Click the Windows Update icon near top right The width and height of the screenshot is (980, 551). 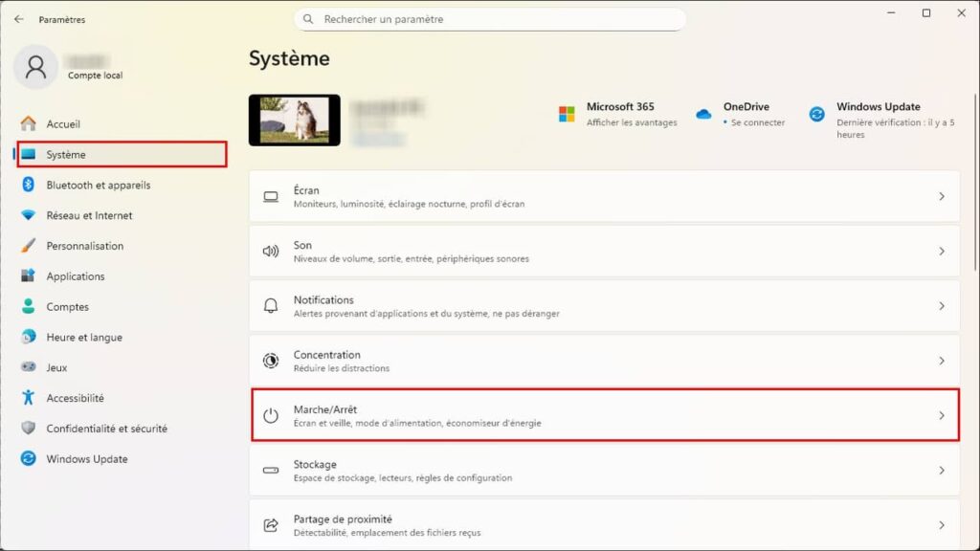pyautogui.click(x=816, y=115)
